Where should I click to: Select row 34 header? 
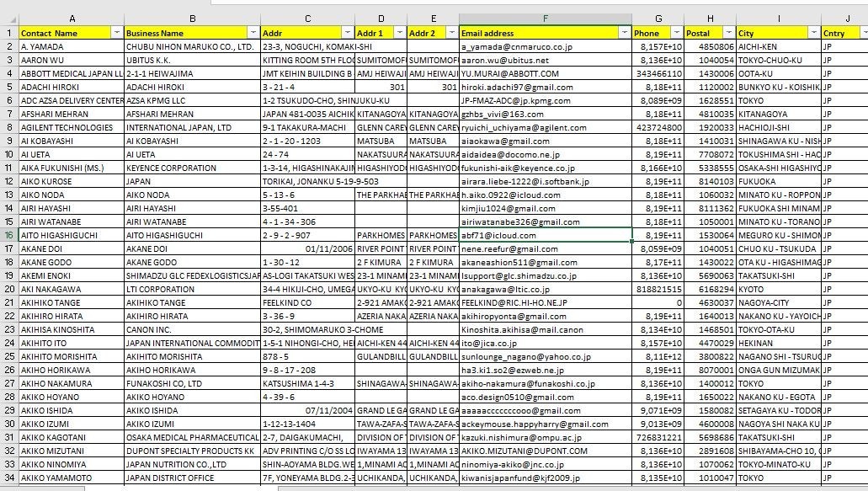tap(9, 478)
